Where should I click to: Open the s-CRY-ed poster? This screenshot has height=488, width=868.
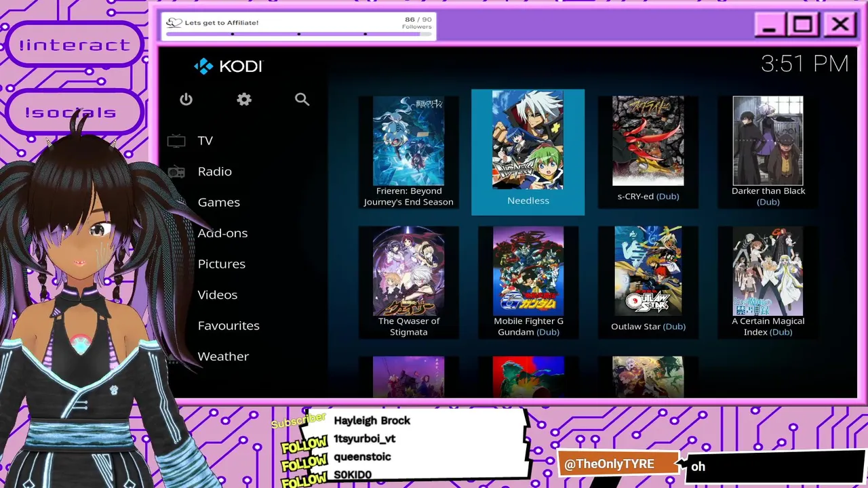648,141
